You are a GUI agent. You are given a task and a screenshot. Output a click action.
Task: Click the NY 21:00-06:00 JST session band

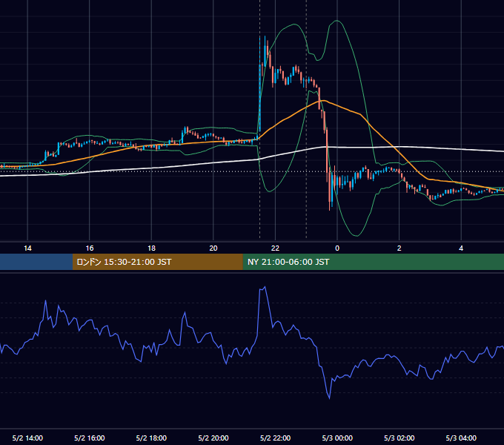coord(373,262)
